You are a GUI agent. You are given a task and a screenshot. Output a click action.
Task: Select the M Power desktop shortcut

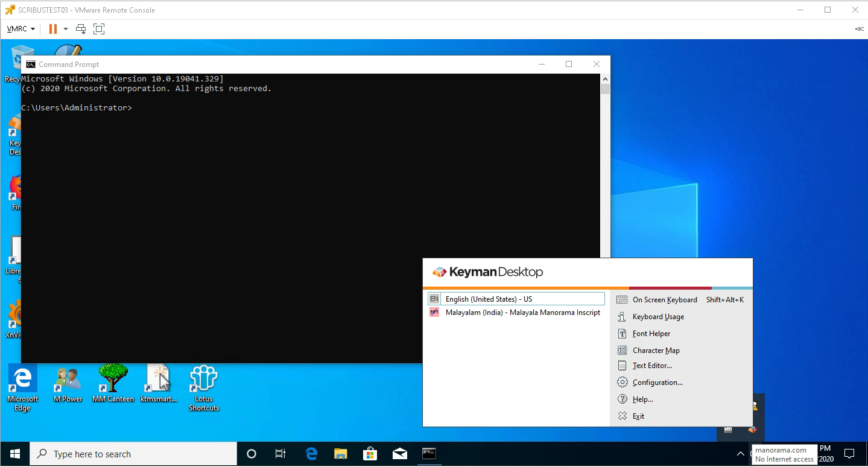(x=68, y=384)
